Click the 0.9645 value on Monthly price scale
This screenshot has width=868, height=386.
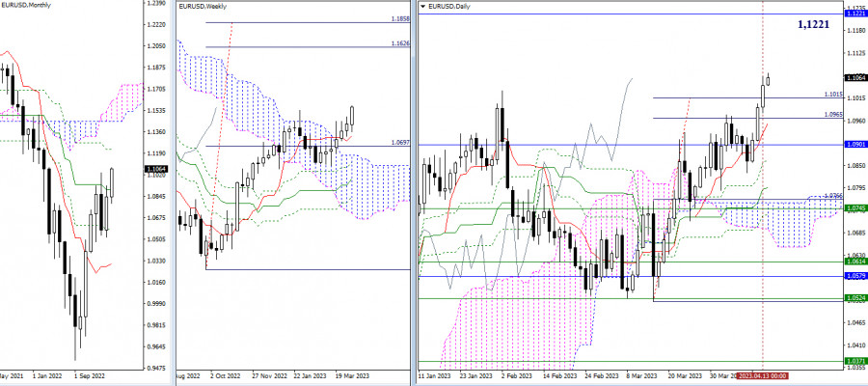pos(154,347)
